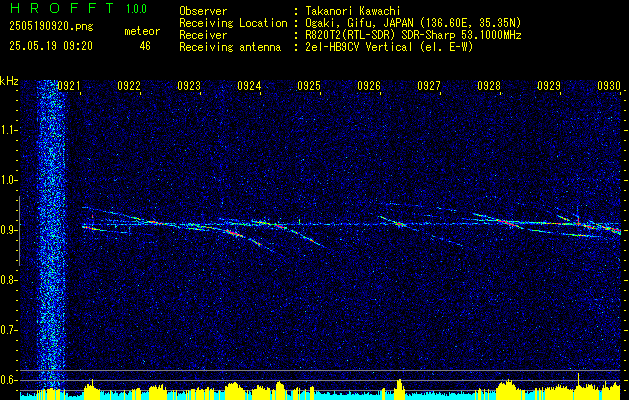This screenshot has height=400, width=629.
Task: Click the 0926 time marker
Action: pyautogui.click(x=369, y=86)
